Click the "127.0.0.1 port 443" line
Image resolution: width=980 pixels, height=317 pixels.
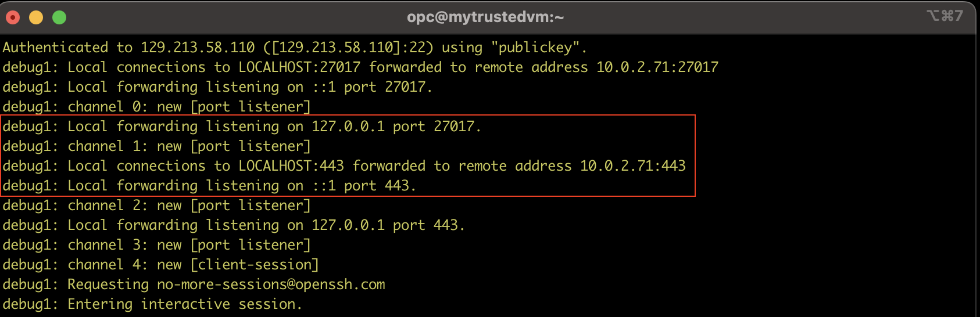coord(388,225)
